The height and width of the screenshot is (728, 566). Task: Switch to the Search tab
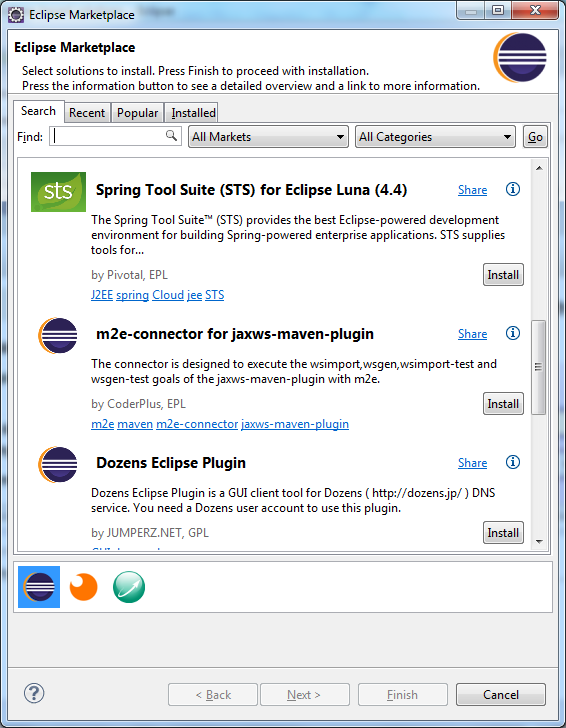(39, 111)
